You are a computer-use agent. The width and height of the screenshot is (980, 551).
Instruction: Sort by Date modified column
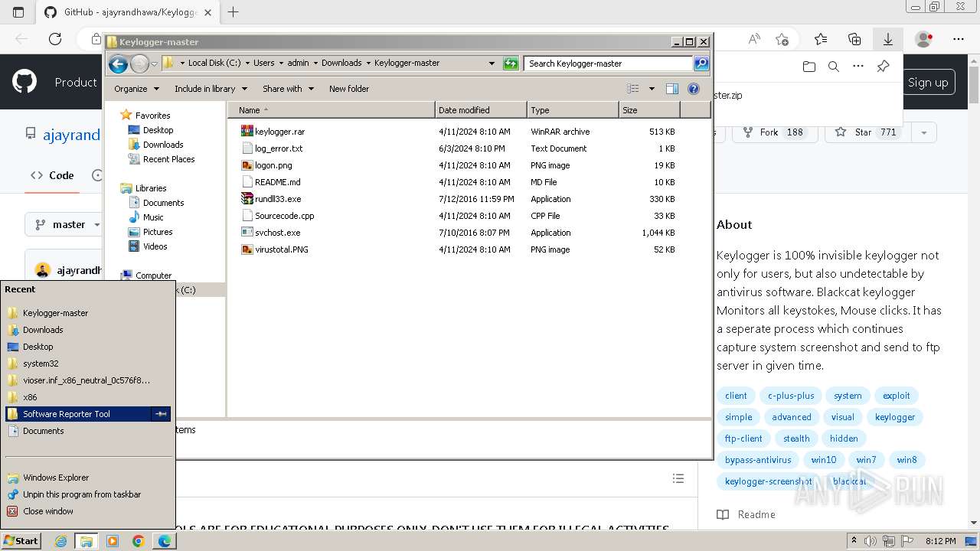(481, 110)
